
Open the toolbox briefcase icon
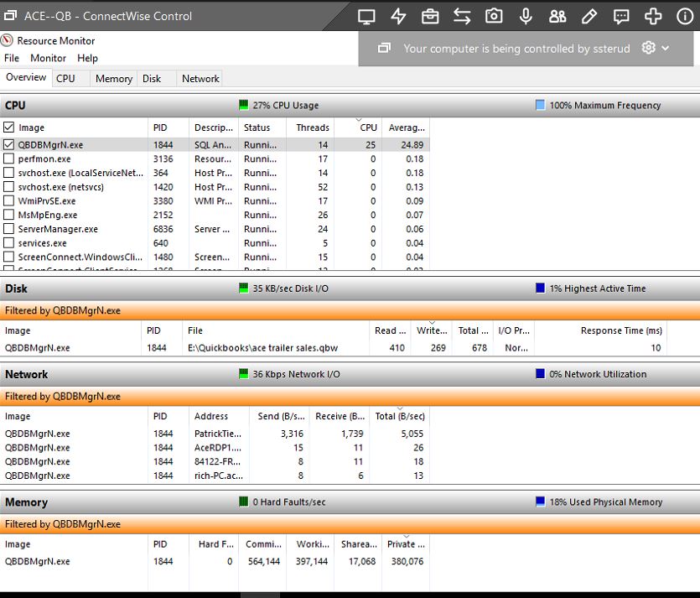click(430, 16)
